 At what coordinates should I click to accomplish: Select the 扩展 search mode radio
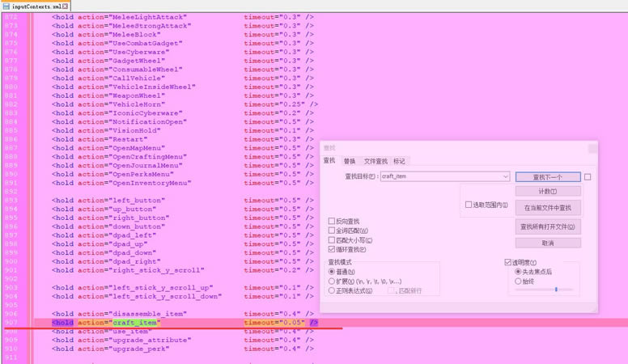coord(332,281)
